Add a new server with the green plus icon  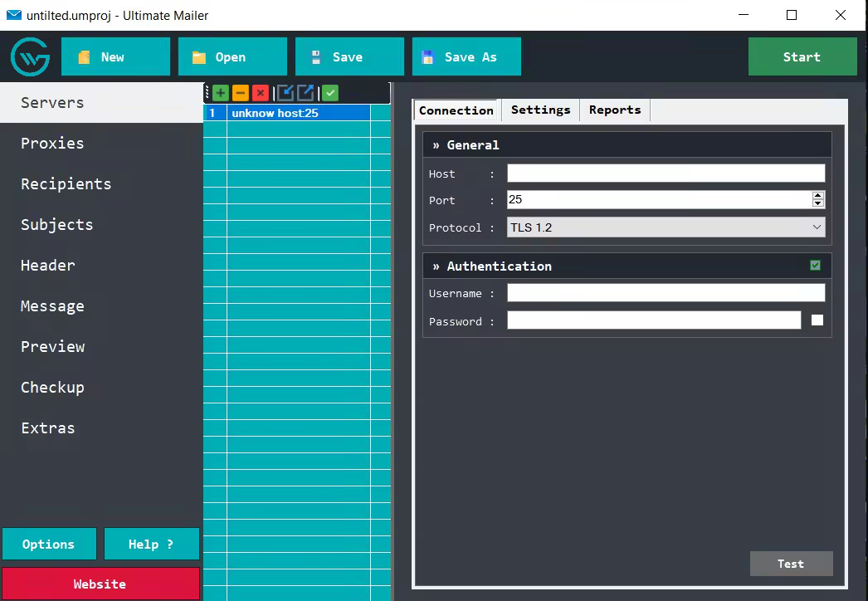tap(219, 92)
